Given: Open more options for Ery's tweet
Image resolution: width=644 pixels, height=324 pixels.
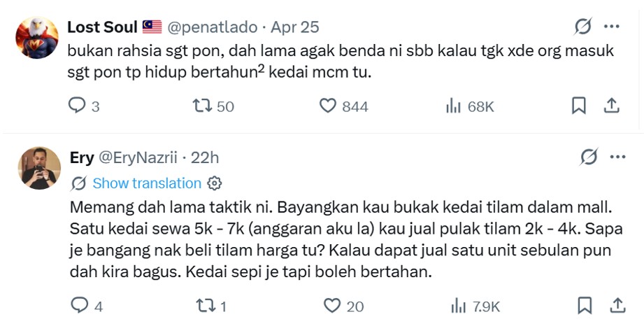Looking at the screenshot, I should (617, 157).
